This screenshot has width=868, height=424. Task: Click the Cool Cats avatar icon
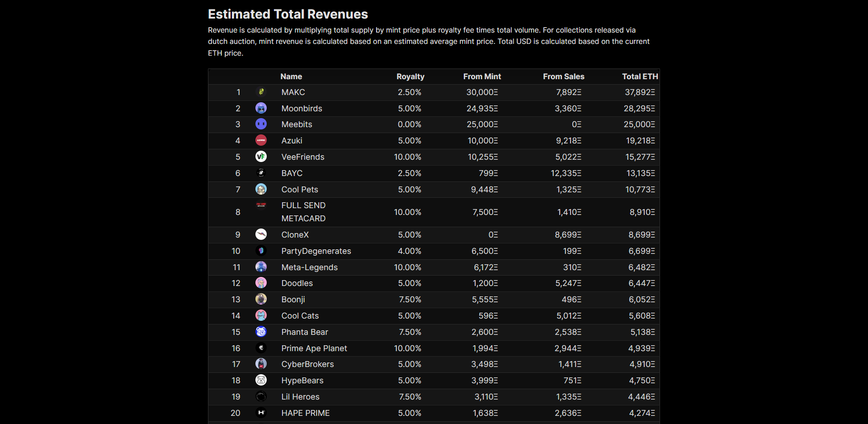[x=261, y=315]
